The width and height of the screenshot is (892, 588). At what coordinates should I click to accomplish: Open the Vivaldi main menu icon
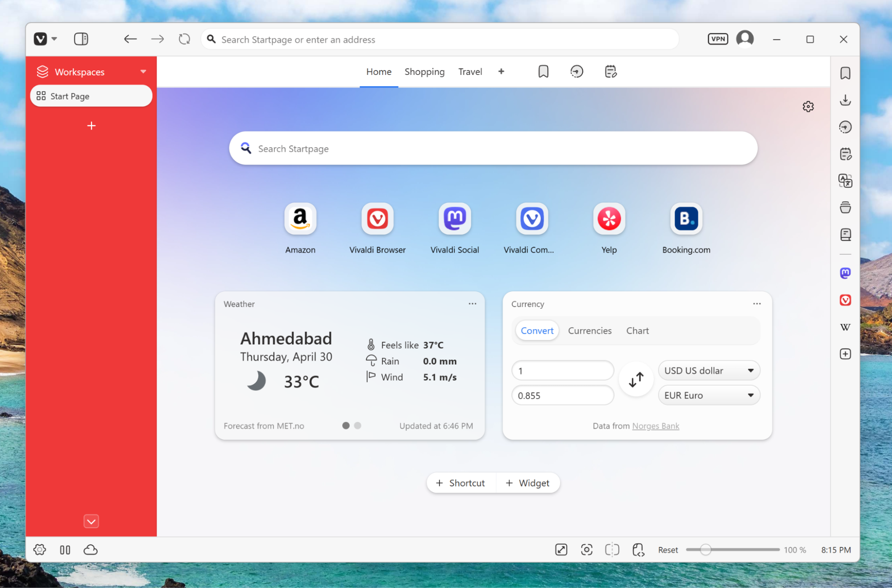[41, 39]
